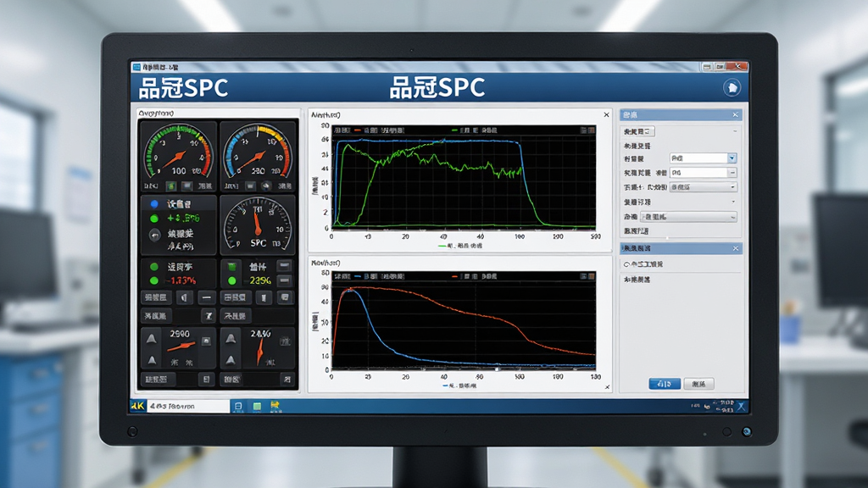This screenshot has width=868, height=488.
Task: Toggle the green indicator above the -1.35% row
Action: pos(154,267)
